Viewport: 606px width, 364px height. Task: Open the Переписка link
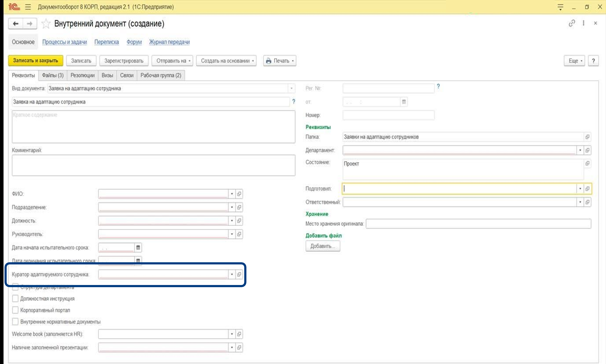point(107,42)
